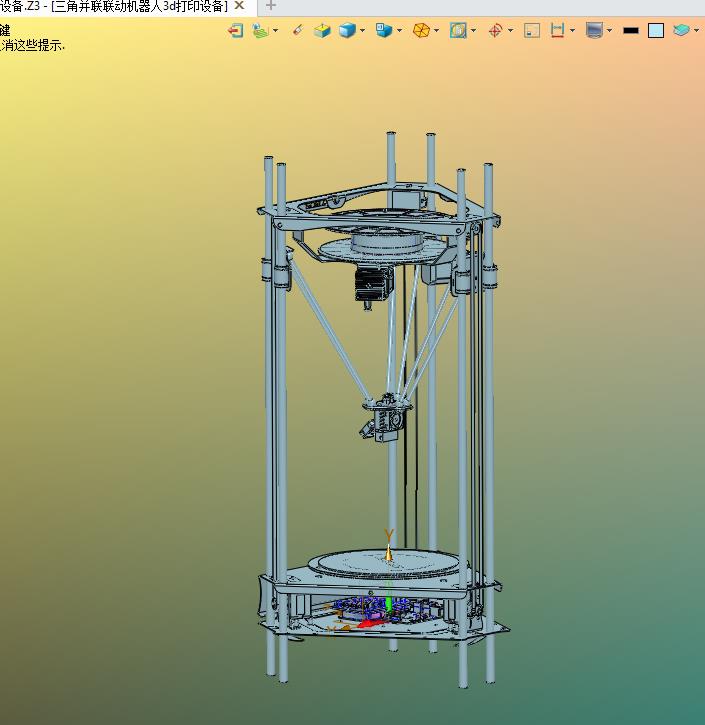This screenshot has width=705, height=725.
Task: Click the blue shaded cube display icon
Action: pyautogui.click(x=347, y=30)
